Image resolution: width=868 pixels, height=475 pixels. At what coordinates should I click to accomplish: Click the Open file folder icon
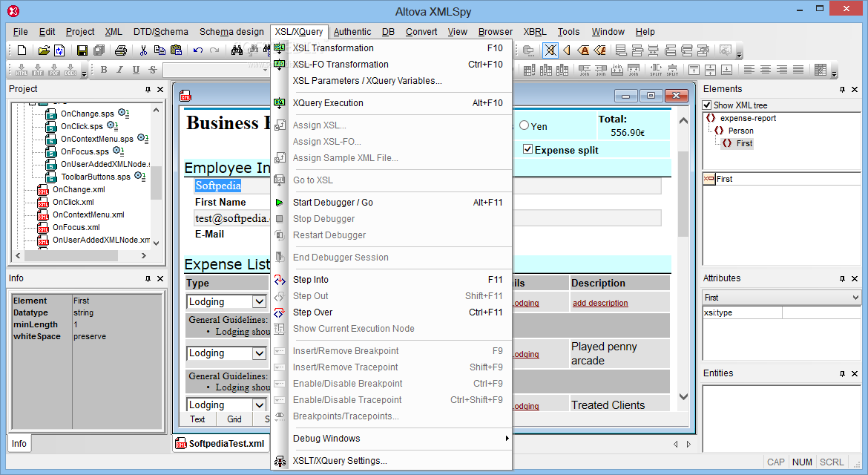44,50
